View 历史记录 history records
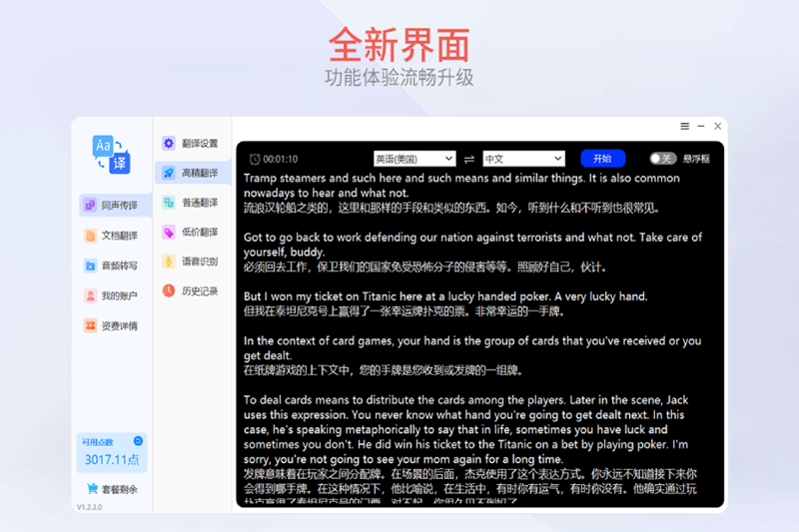The height and width of the screenshot is (532, 799). (192, 291)
